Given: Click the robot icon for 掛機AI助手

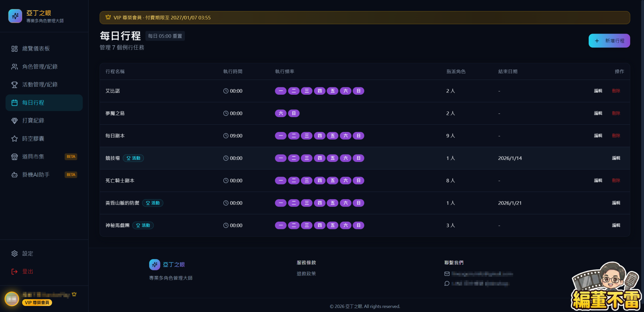Looking at the screenshot, I should click(14, 175).
